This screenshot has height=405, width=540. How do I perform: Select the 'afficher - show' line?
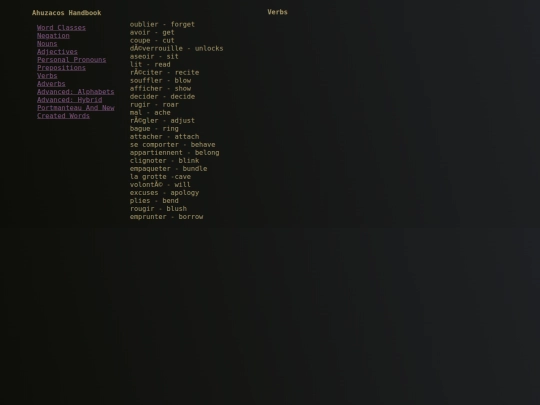[160, 89]
